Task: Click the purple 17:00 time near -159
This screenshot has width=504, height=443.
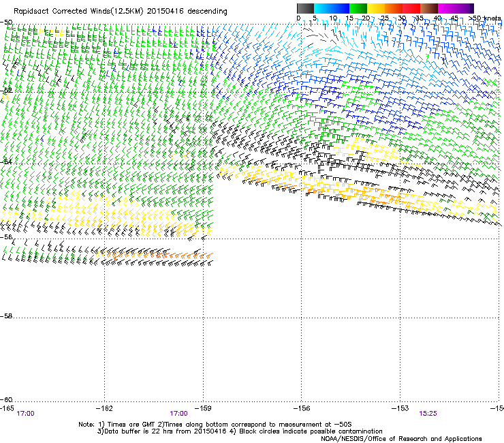Action: pyautogui.click(x=178, y=414)
